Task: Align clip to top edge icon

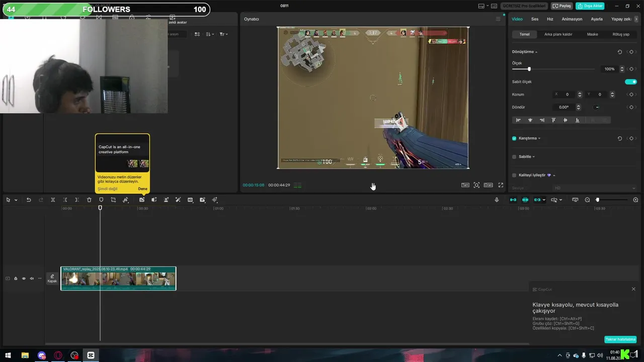Action: pyautogui.click(x=553, y=120)
